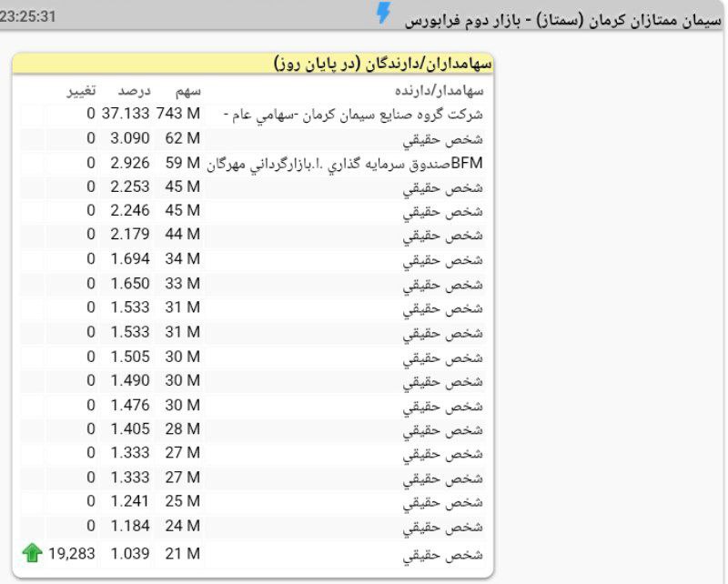Choose the shareholder row with 1.694 percent
Image resolution: width=728 pixels, height=584 pixels.
[448, 260]
